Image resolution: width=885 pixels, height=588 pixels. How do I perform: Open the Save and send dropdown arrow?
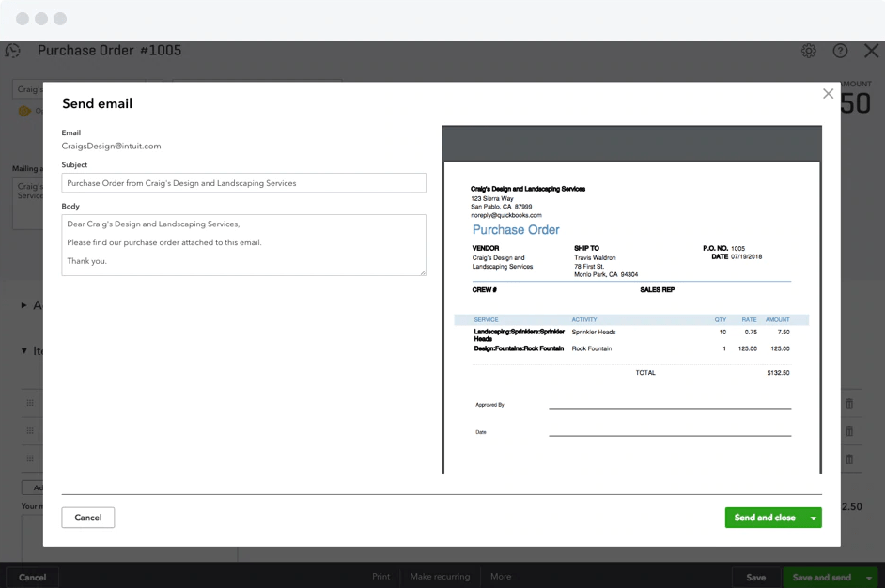point(869,578)
